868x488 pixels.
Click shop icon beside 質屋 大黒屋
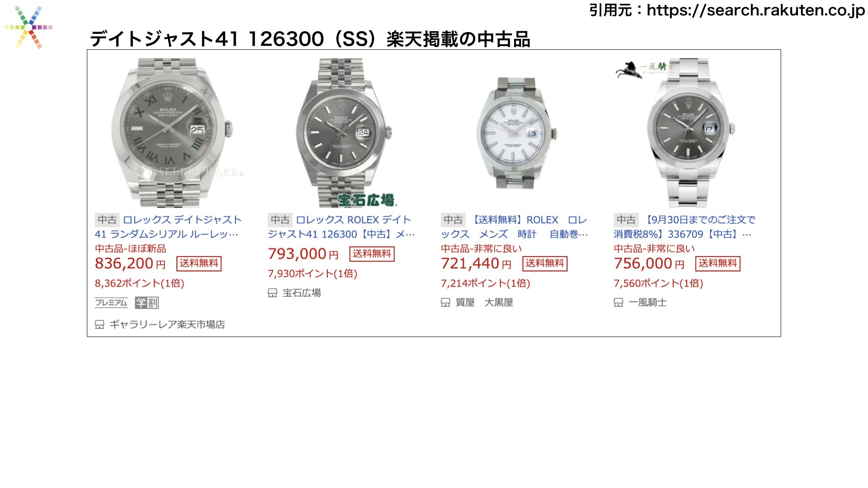click(445, 302)
